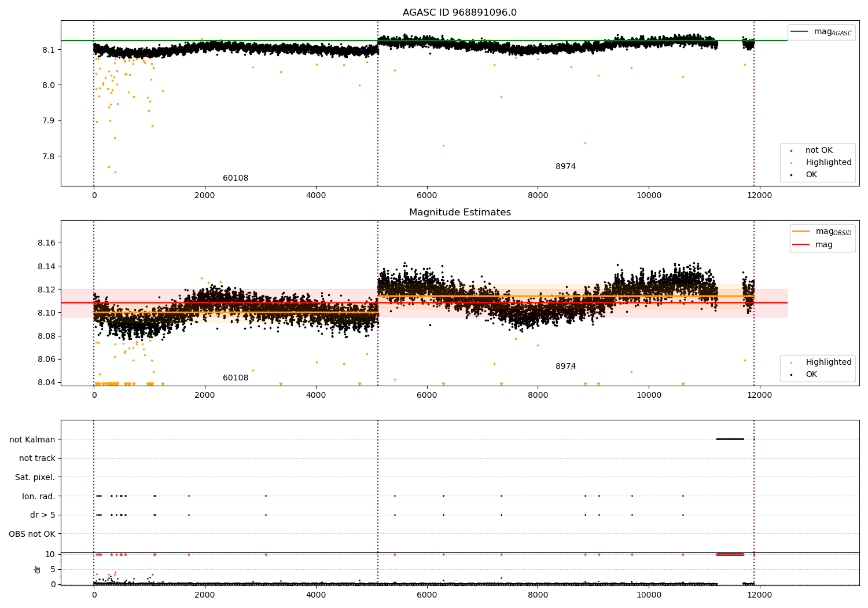Click y-axis tick '7.8' in top plot
The height and width of the screenshot is (608, 868).
pos(49,156)
